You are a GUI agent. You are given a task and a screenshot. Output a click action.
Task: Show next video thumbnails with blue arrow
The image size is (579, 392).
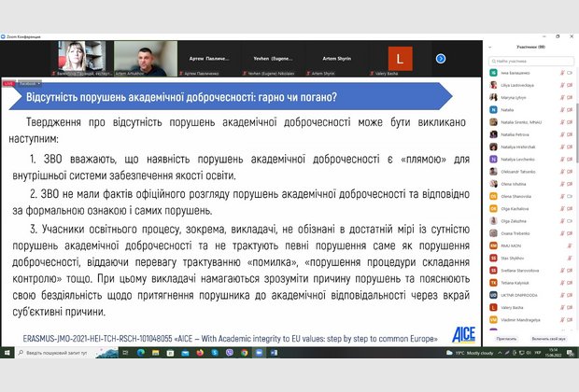tap(441, 59)
